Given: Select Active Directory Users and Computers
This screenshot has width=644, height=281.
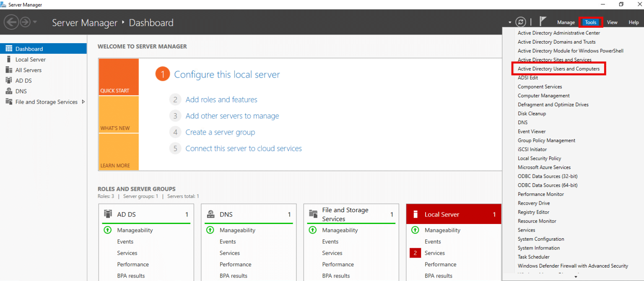Looking at the screenshot, I should (x=558, y=68).
